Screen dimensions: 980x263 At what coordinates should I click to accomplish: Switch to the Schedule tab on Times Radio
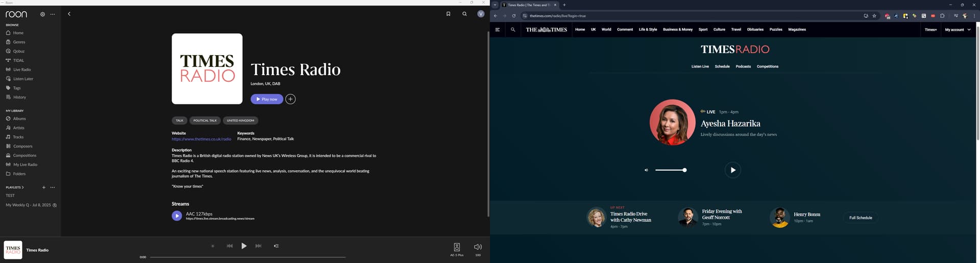click(x=722, y=66)
